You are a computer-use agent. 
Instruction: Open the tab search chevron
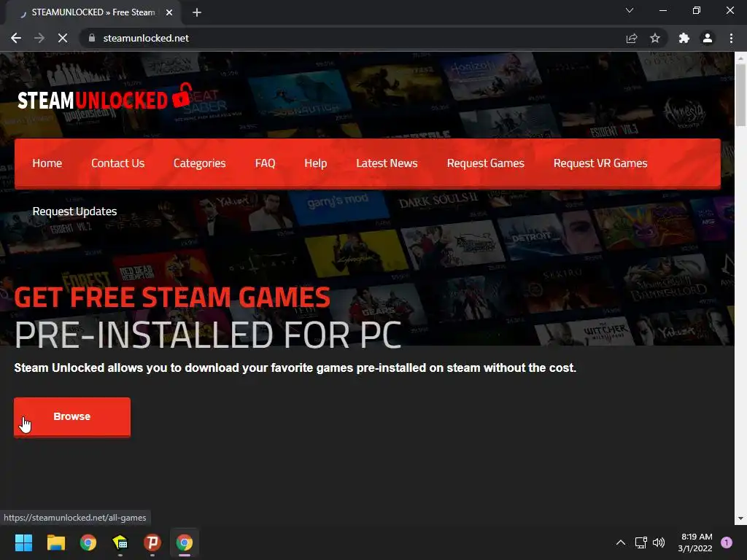tap(630, 10)
